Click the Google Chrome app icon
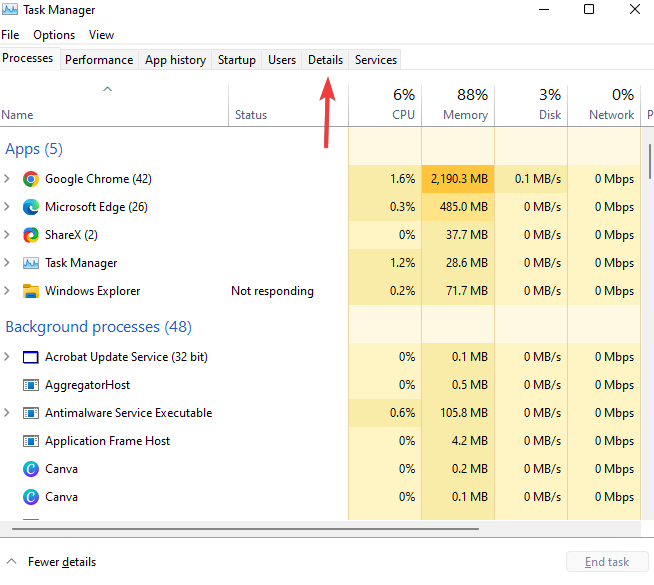 tap(30, 179)
